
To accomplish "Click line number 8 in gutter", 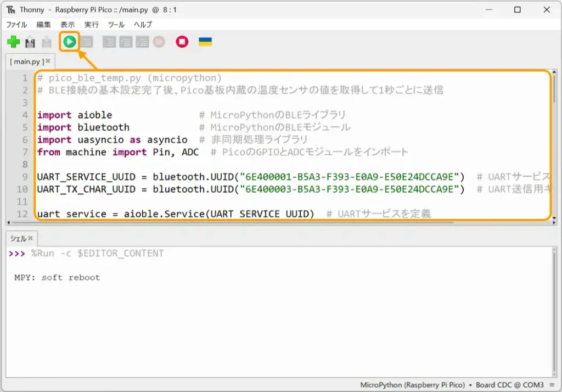I will pyautogui.click(x=25, y=165).
